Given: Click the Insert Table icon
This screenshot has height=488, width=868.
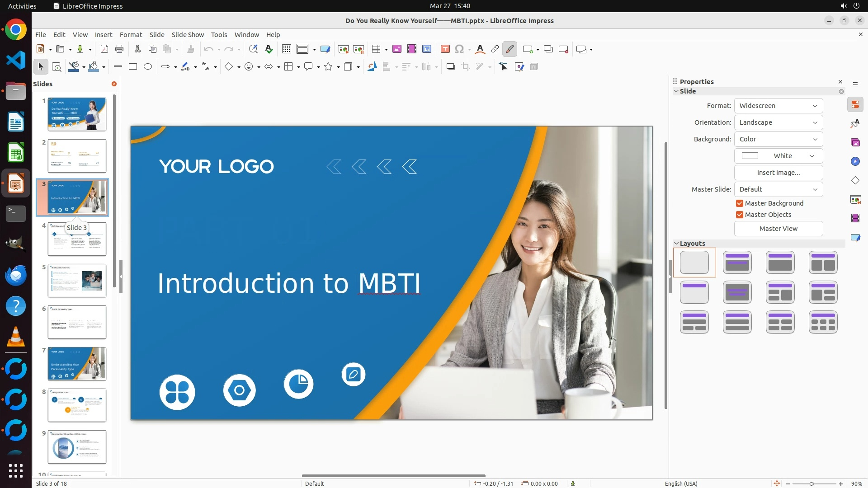Looking at the screenshot, I should 376,49.
